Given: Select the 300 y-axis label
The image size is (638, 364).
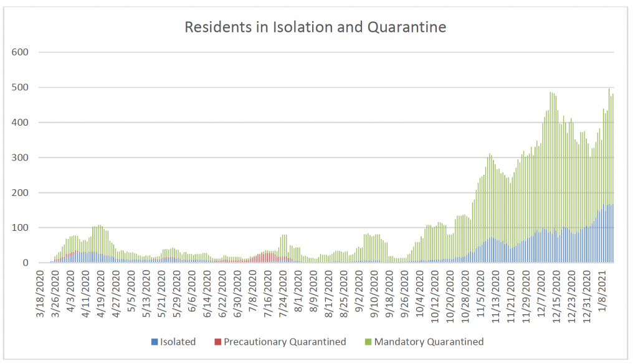Looking at the screenshot, I should pos(21,157).
